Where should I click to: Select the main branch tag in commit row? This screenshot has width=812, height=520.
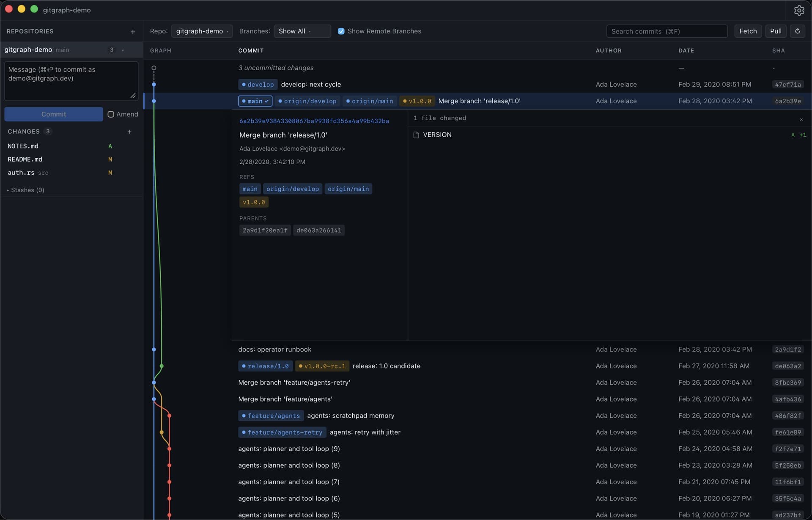pos(255,101)
